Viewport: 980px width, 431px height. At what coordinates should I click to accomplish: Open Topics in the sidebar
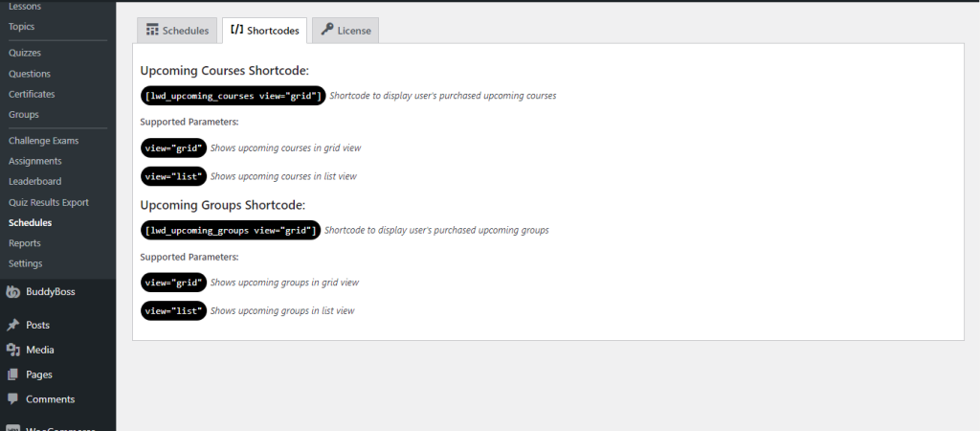21,26
